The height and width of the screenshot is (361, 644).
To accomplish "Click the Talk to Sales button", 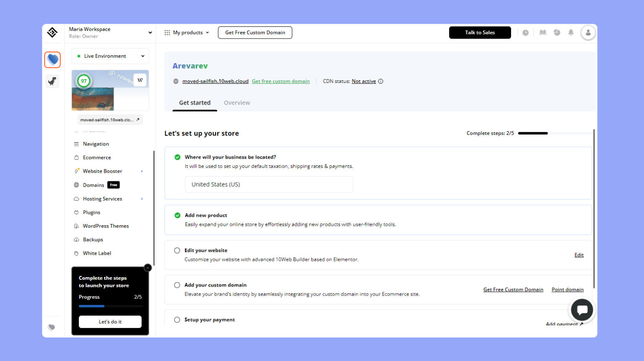I will point(480,32).
